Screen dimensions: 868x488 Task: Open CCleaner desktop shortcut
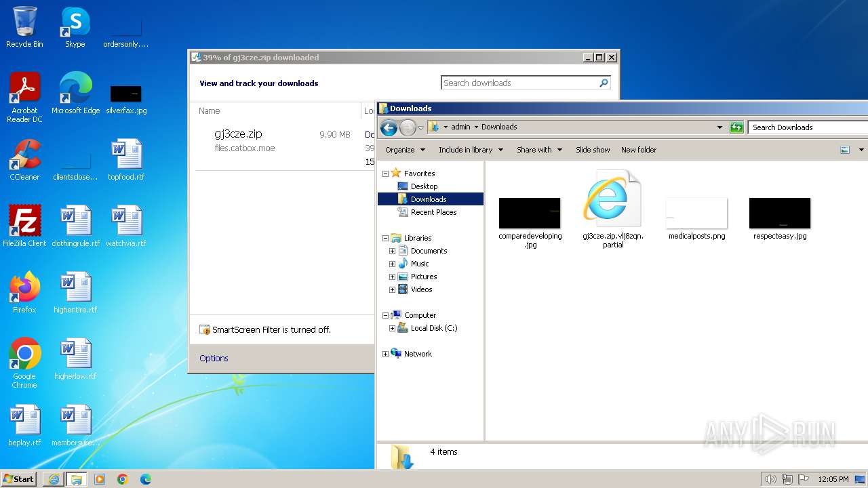coord(24,160)
